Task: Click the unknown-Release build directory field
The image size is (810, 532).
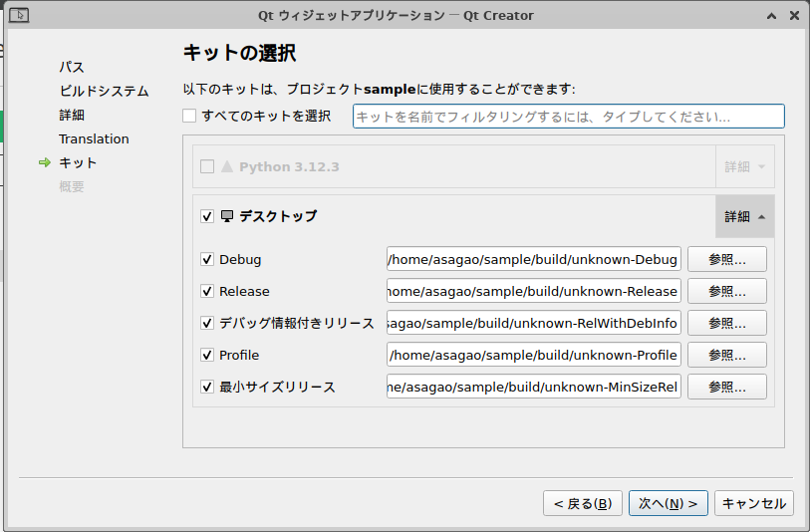Action: click(534, 291)
